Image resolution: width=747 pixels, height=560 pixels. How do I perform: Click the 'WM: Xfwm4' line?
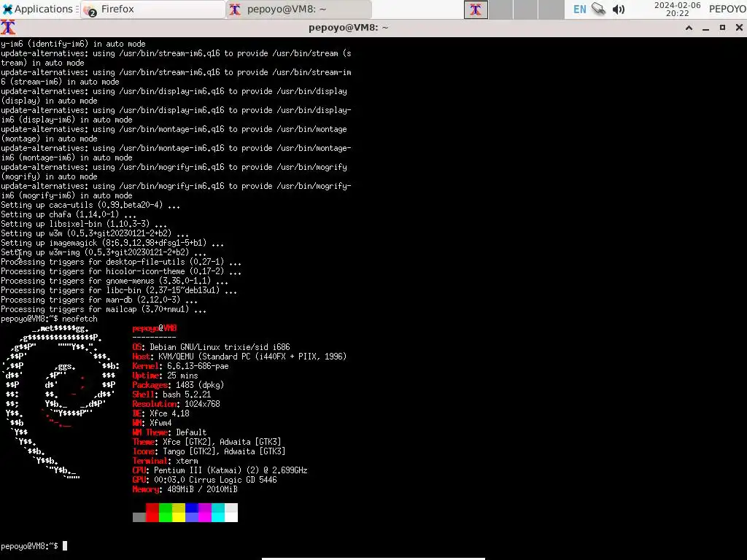click(x=152, y=424)
